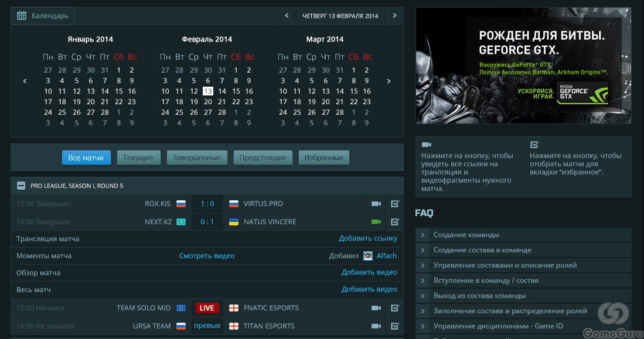Screen dimensions: 644x339
Task: Click Russian flag next to VIRTUS.PRO
Action: tap(234, 204)
